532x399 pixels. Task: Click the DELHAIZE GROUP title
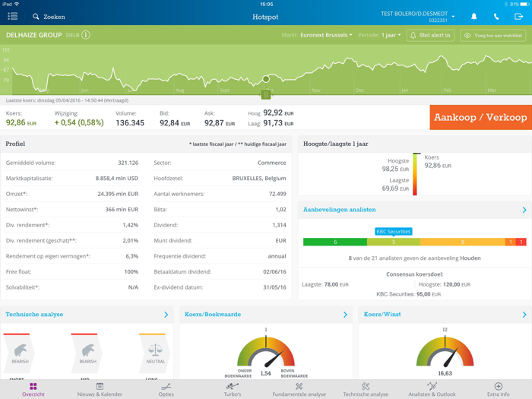[34, 35]
